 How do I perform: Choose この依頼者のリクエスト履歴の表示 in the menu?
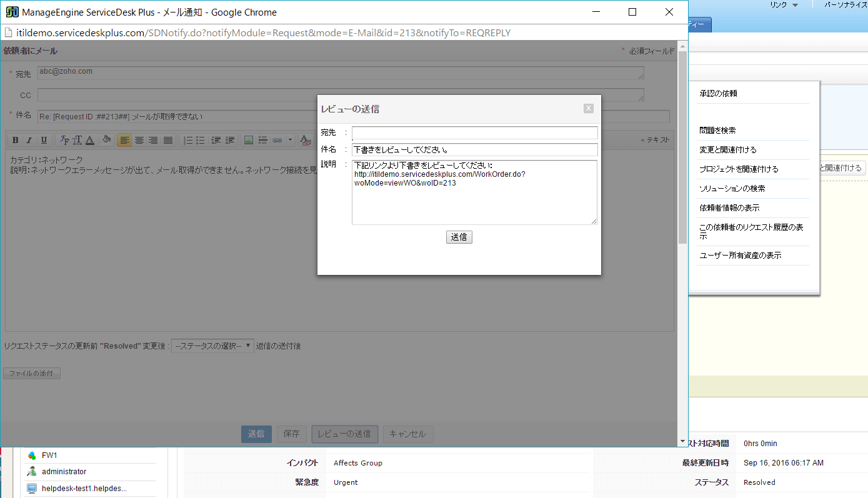(751, 232)
